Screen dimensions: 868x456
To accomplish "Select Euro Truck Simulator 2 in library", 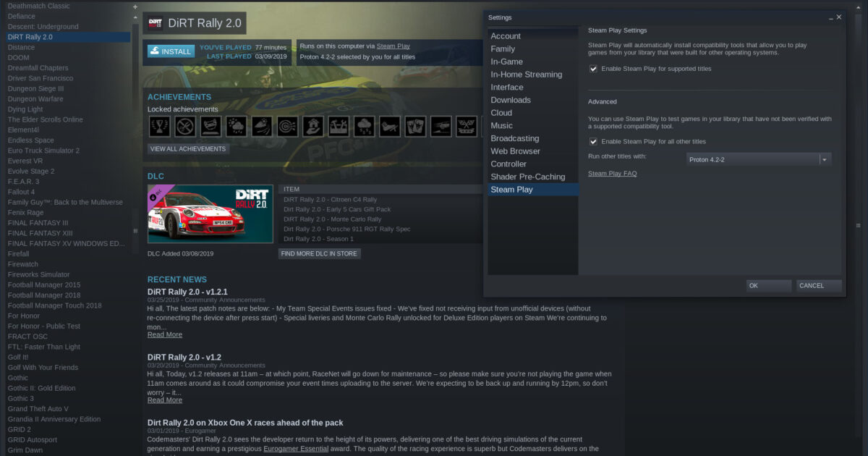I will tap(43, 151).
